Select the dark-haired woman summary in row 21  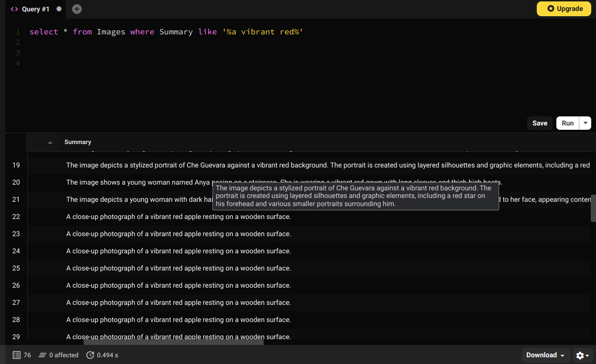click(x=328, y=199)
